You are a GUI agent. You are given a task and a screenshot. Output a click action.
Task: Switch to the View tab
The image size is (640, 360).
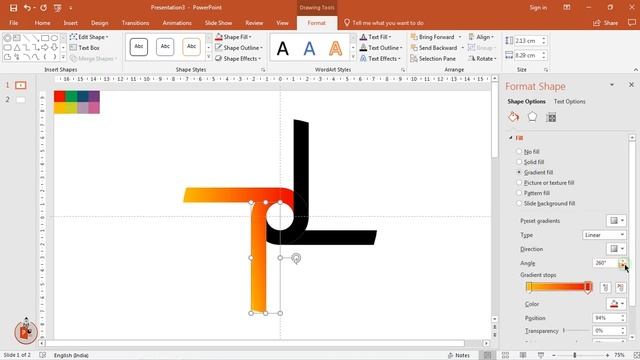point(282,23)
